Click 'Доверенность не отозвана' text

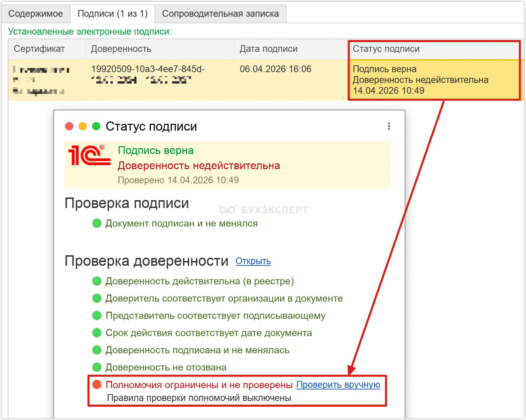[166, 367]
